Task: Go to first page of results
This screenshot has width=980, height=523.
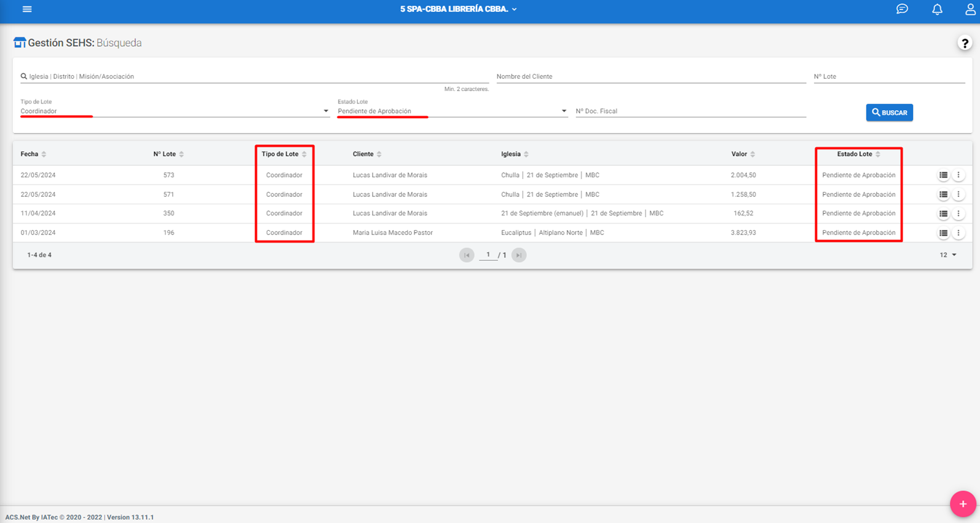Action: coord(467,255)
